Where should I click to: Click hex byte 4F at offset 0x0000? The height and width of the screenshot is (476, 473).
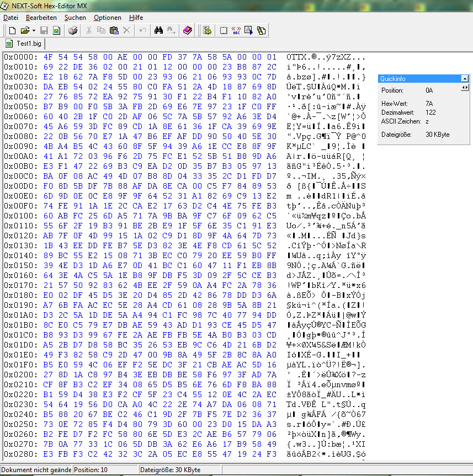[47, 57]
